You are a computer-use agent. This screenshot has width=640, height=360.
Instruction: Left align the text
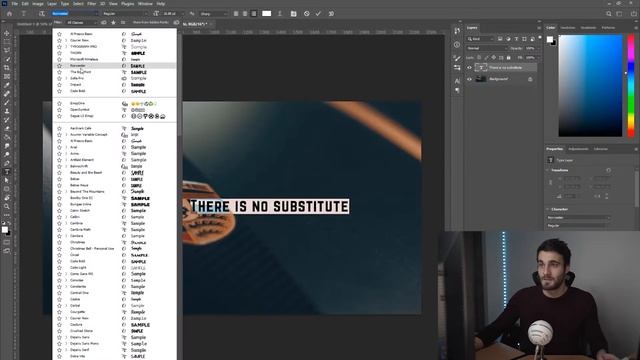click(x=236, y=13)
